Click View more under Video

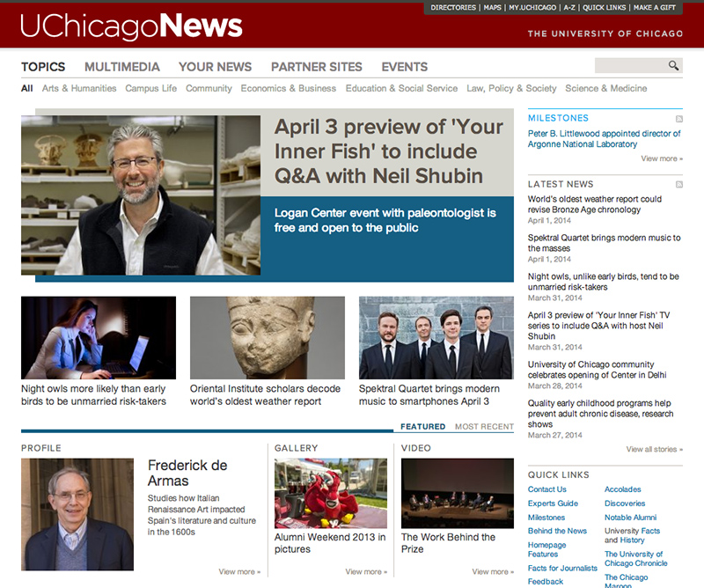click(x=493, y=572)
